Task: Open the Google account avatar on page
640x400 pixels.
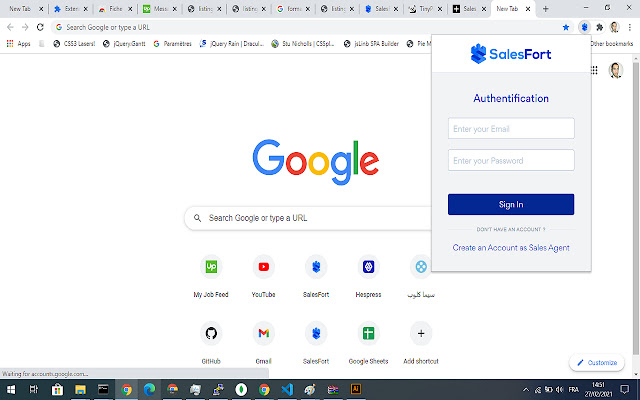Action: pyautogui.click(x=616, y=70)
